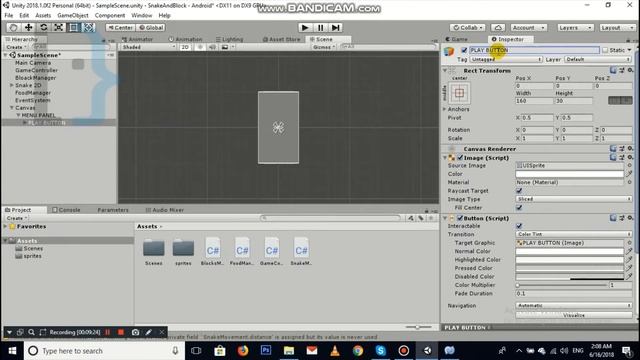This screenshot has width=640, height=360.
Task: Click the Step frame button
Action: (x=336, y=27)
